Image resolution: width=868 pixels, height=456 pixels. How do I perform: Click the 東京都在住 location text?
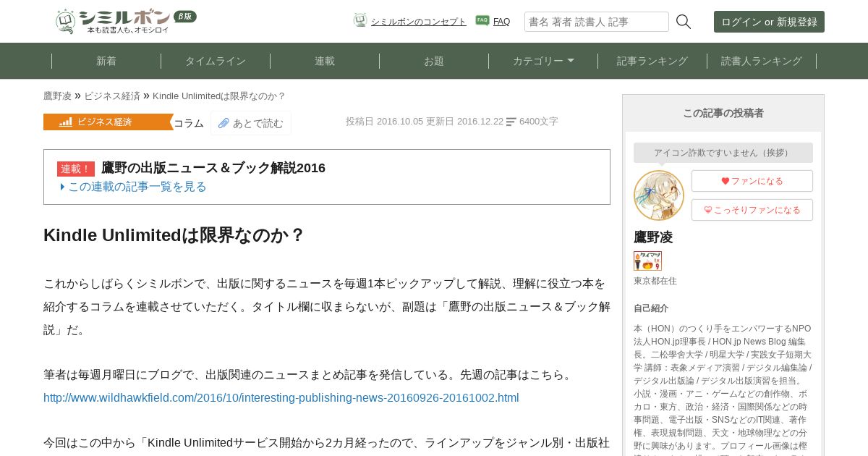click(655, 281)
